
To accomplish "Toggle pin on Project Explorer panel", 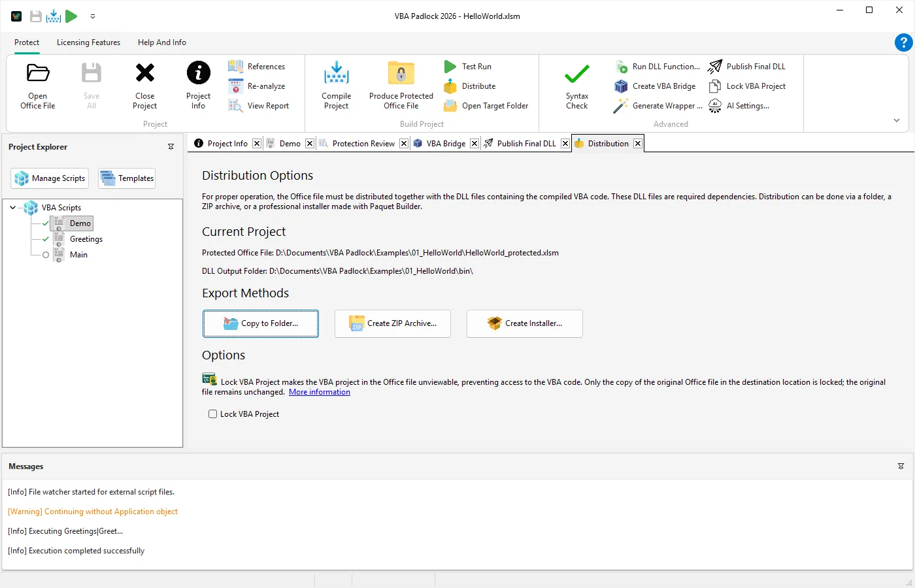I will (171, 147).
